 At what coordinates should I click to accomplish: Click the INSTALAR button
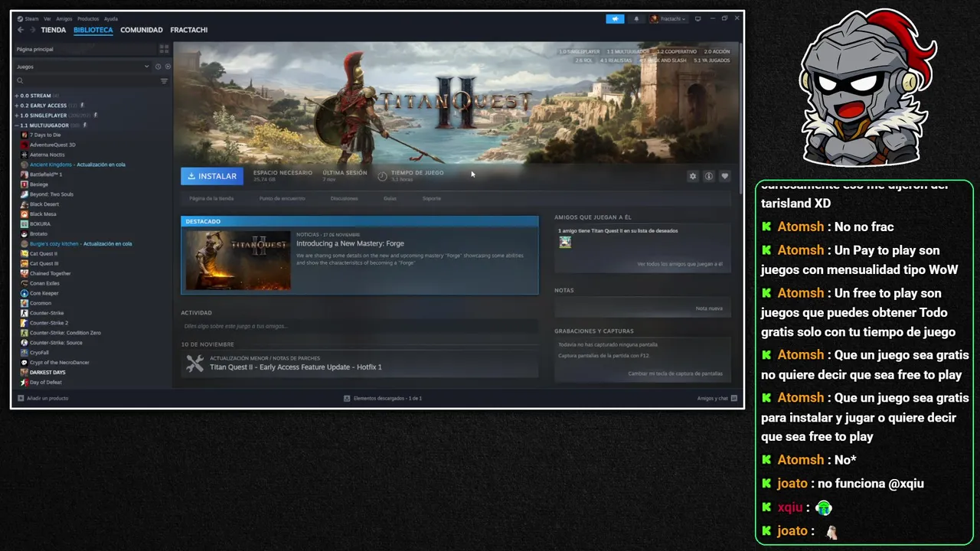pyautogui.click(x=212, y=176)
